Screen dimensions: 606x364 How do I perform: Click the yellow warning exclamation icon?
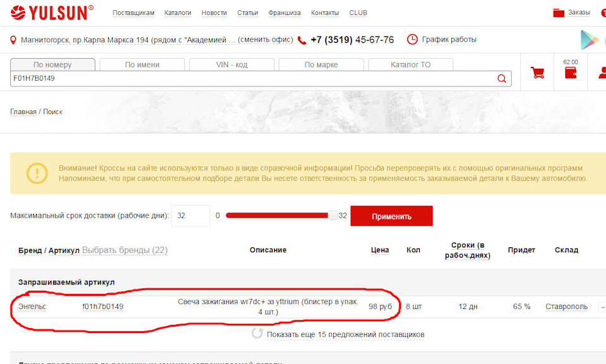[x=37, y=173]
